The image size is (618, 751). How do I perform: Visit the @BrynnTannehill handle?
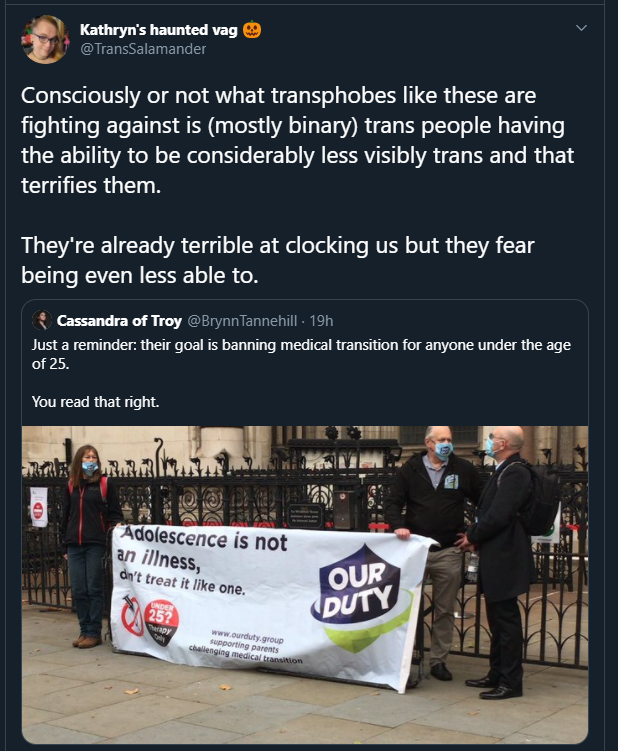242,320
